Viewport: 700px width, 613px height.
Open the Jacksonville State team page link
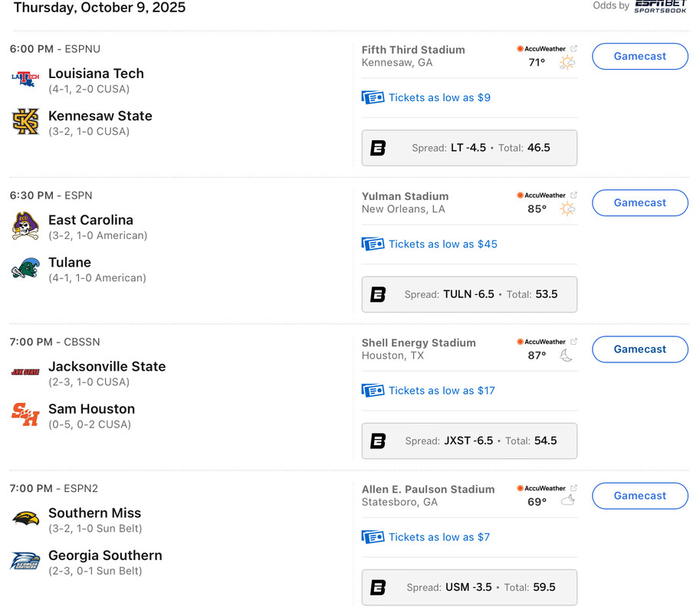coord(107,366)
